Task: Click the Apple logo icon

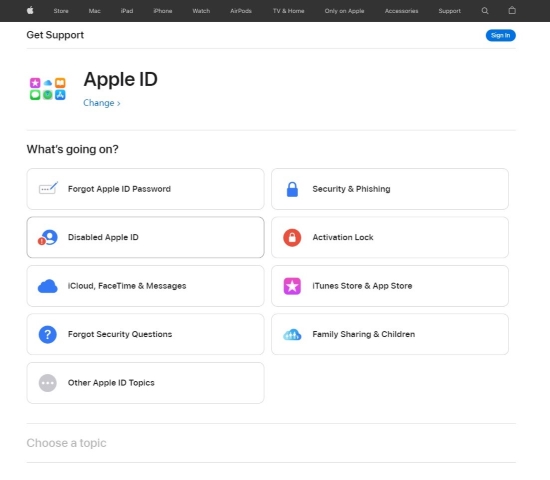Action: click(30, 11)
